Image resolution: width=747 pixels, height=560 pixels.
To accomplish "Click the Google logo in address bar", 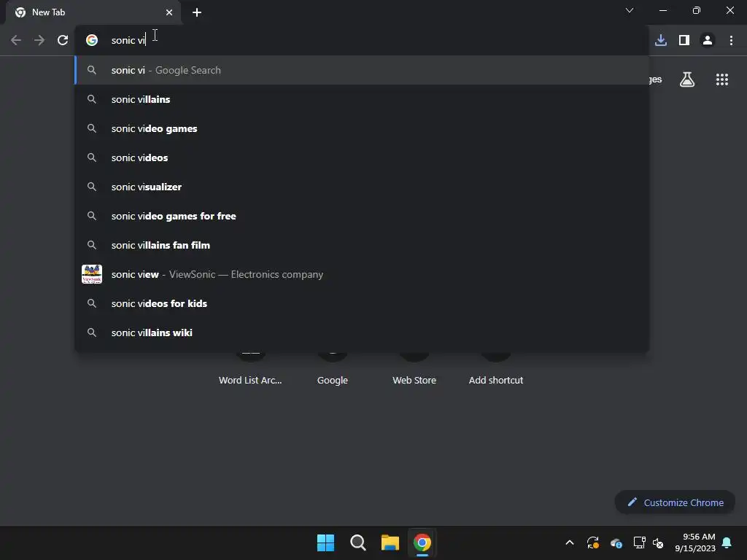I will [x=92, y=40].
